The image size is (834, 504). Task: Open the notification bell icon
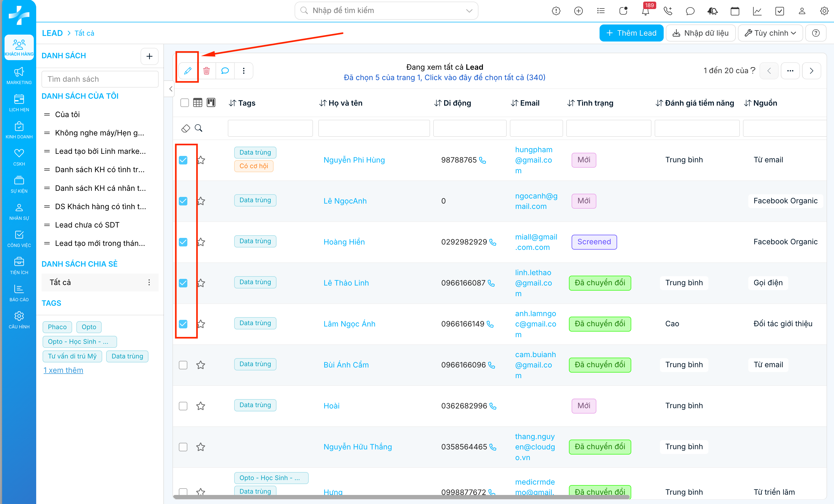[x=645, y=11]
